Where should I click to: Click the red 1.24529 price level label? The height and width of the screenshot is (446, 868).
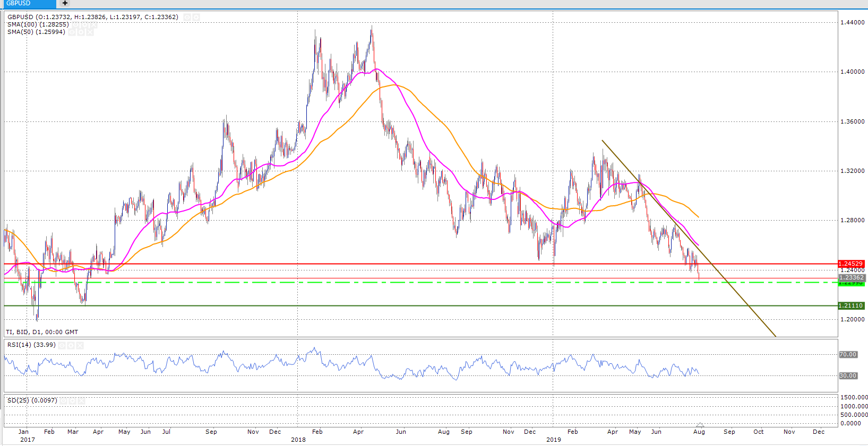[x=850, y=264]
